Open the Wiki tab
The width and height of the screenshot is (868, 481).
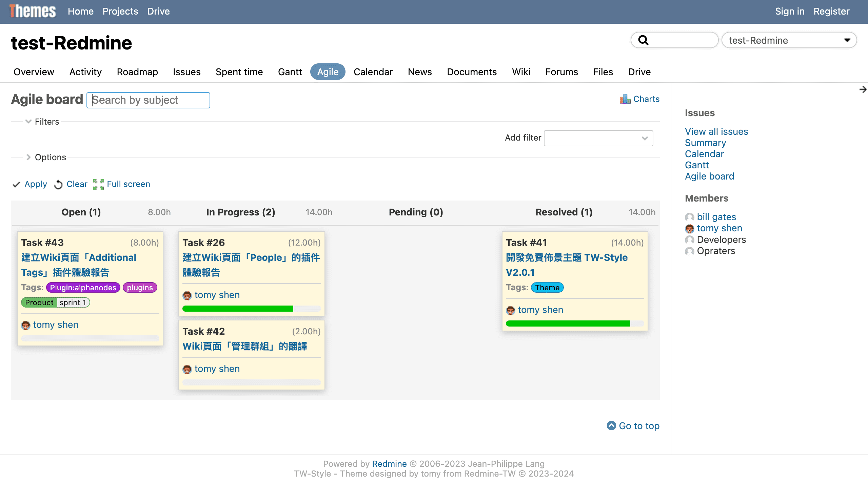pos(521,72)
